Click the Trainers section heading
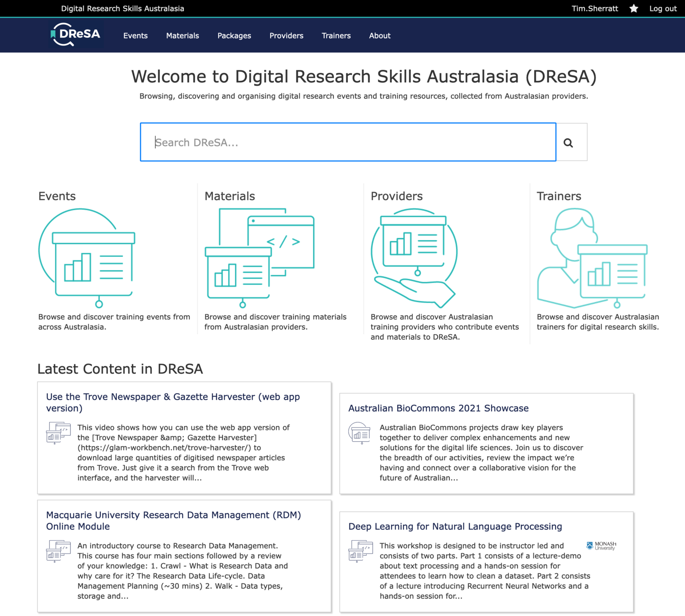This screenshot has width=685, height=616. tap(559, 196)
